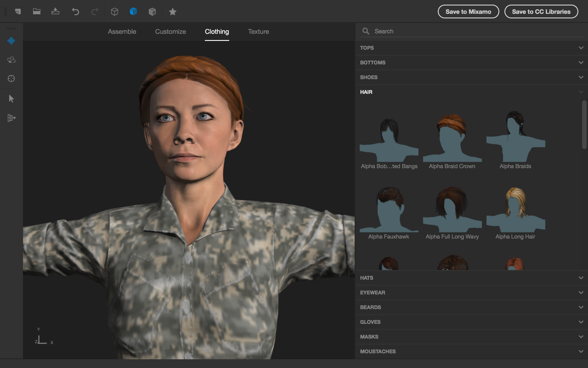The width and height of the screenshot is (588, 368).
Task: Select the Pan move tool in sidebar
Action: 11,41
